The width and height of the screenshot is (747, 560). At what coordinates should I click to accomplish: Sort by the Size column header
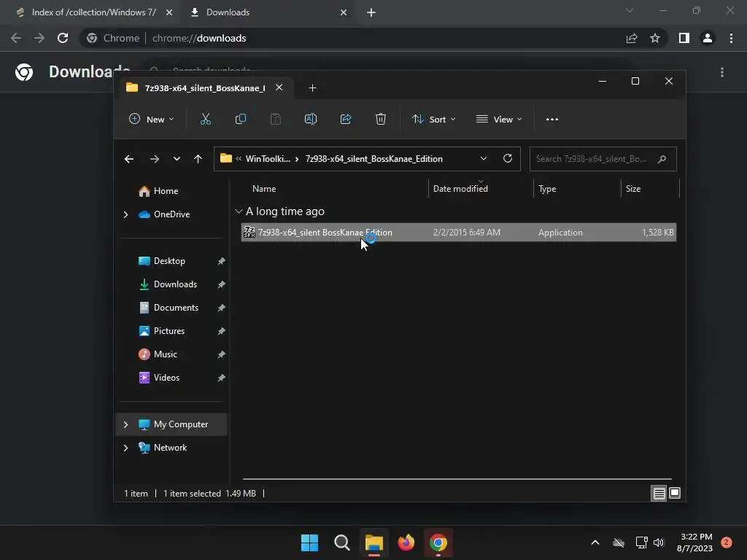point(633,189)
